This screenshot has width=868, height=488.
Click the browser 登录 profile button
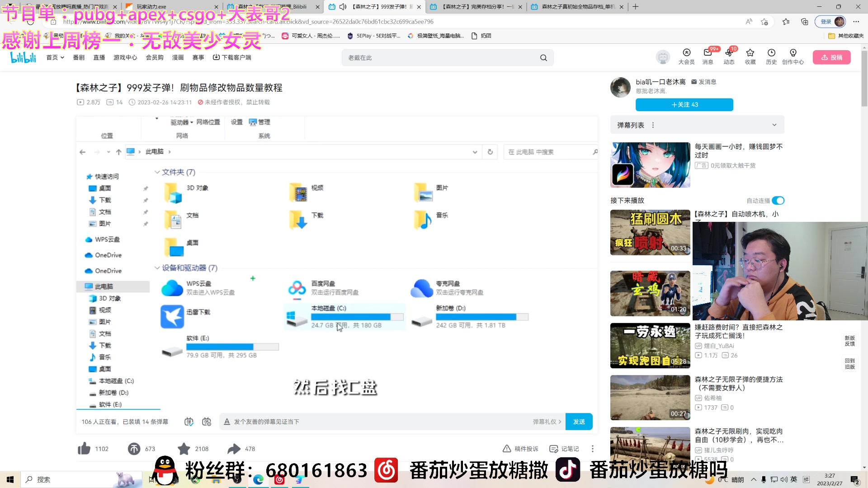tap(830, 22)
